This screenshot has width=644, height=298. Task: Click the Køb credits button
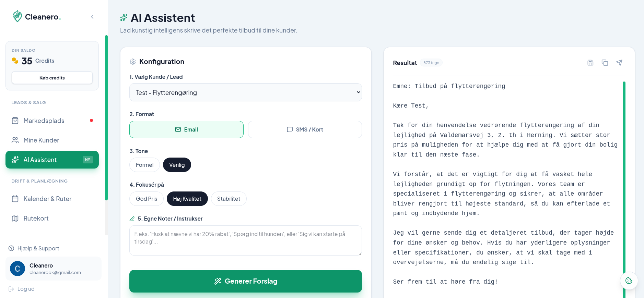[52, 78]
